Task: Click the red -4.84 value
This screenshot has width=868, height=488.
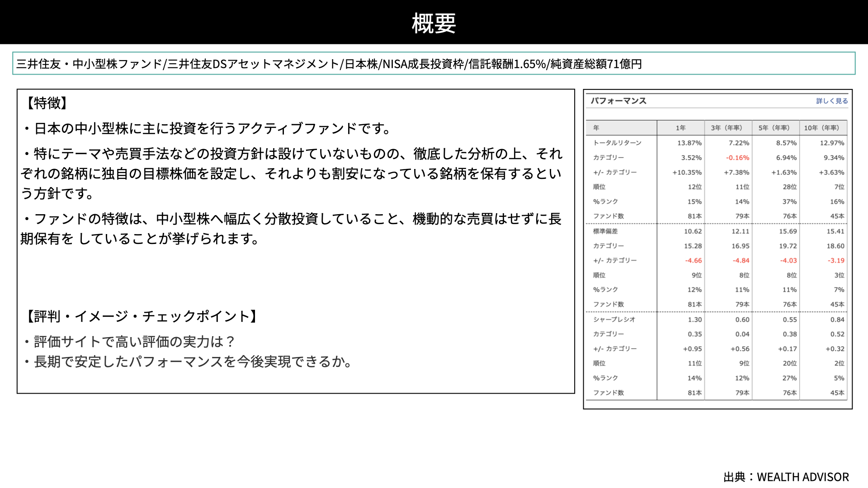Action: click(741, 261)
